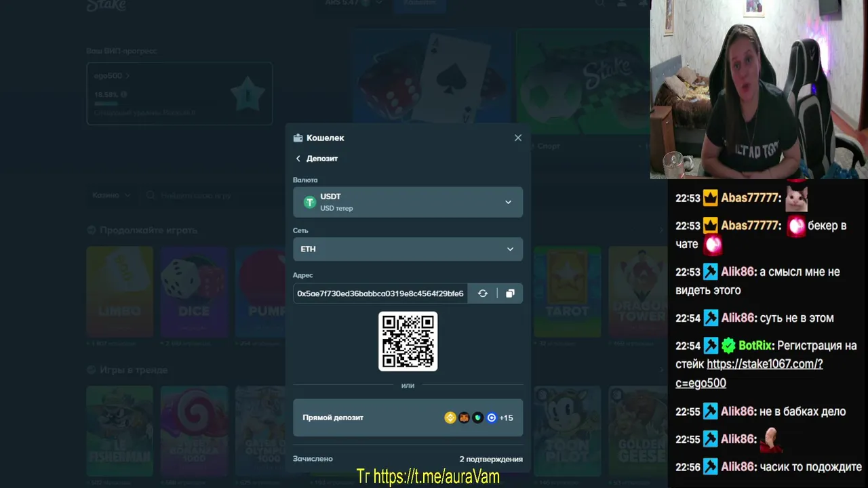
Task: Click the Abas77777 username with kitten emote in chat
Action: (x=749, y=198)
